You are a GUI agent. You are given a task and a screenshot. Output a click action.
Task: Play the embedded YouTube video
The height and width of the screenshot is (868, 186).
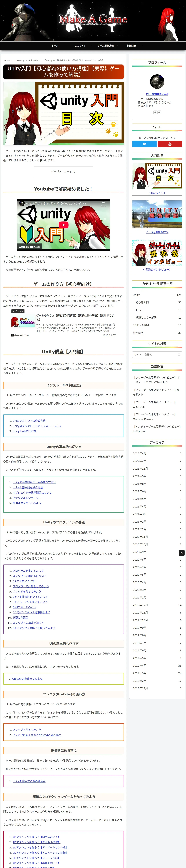coord(63,225)
